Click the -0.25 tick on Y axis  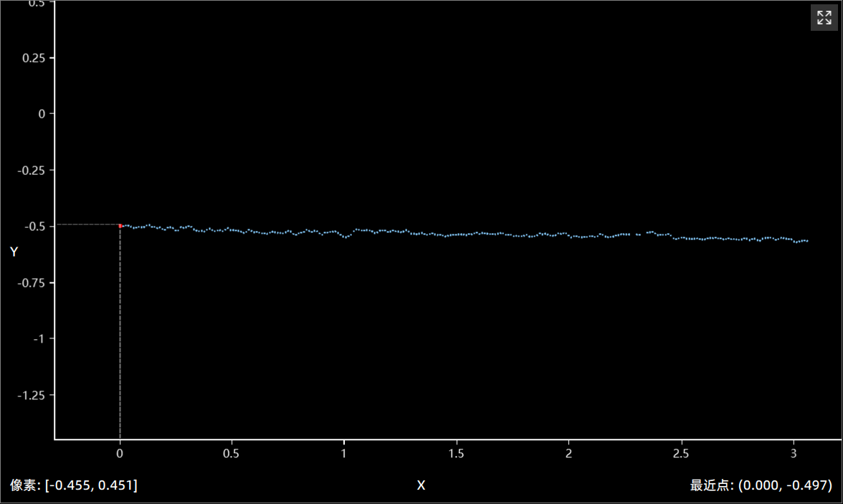pyautogui.click(x=32, y=170)
